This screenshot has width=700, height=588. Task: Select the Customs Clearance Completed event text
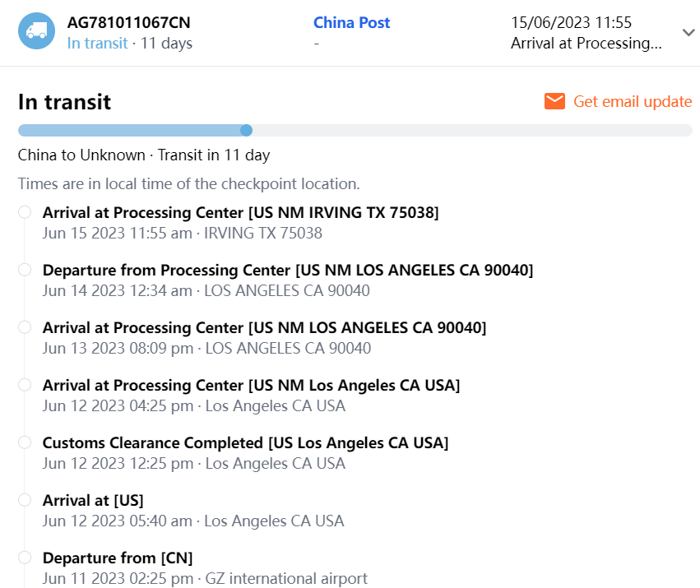point(245,443)
